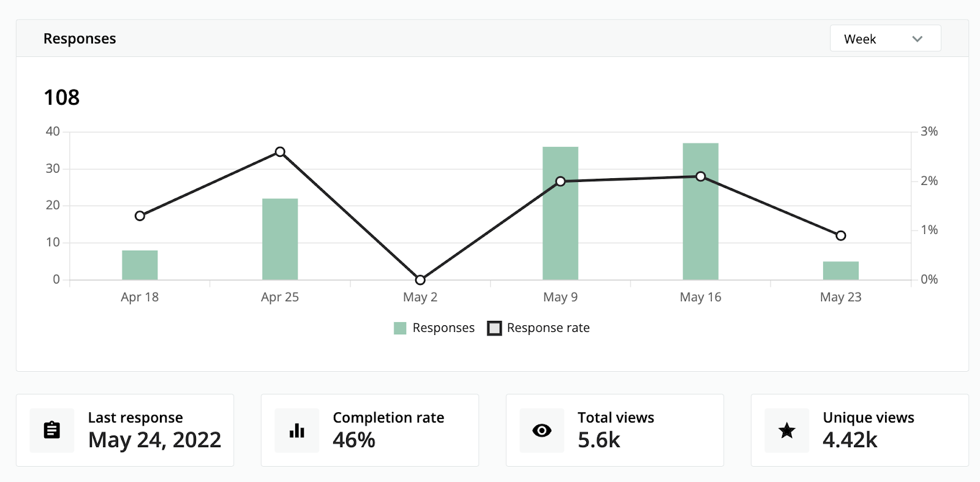Click the Unique views label
This screenshot has height=482, width=980.
[x=869, y=418]
